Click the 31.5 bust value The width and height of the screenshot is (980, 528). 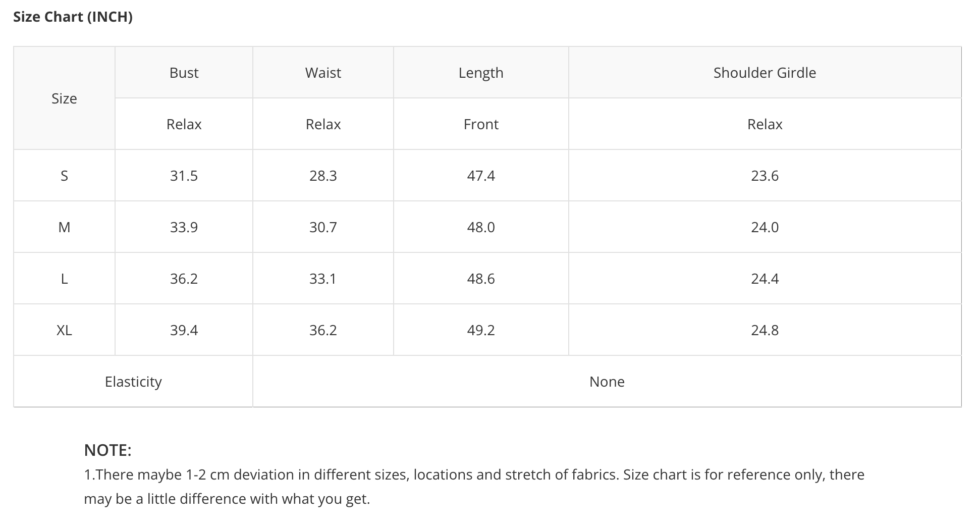184,176
